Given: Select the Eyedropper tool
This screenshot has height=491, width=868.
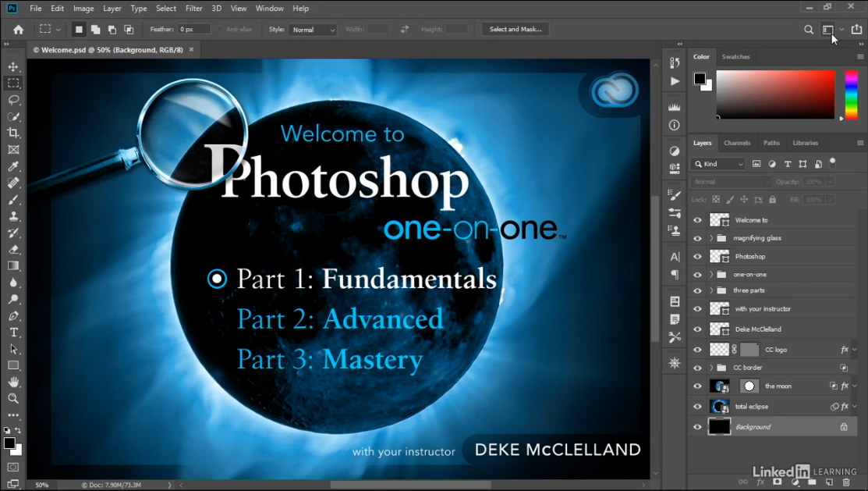Looking at the screenshot, I should 13,166.
